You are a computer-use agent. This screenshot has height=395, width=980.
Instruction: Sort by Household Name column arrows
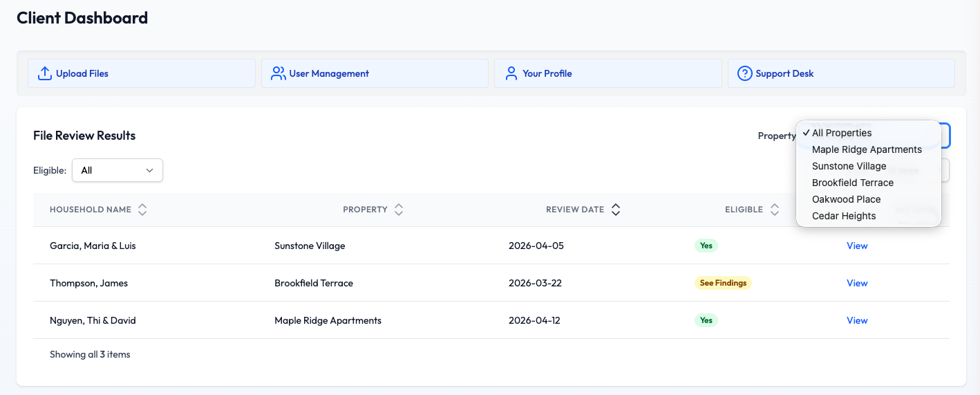click(x=142, y=210)
